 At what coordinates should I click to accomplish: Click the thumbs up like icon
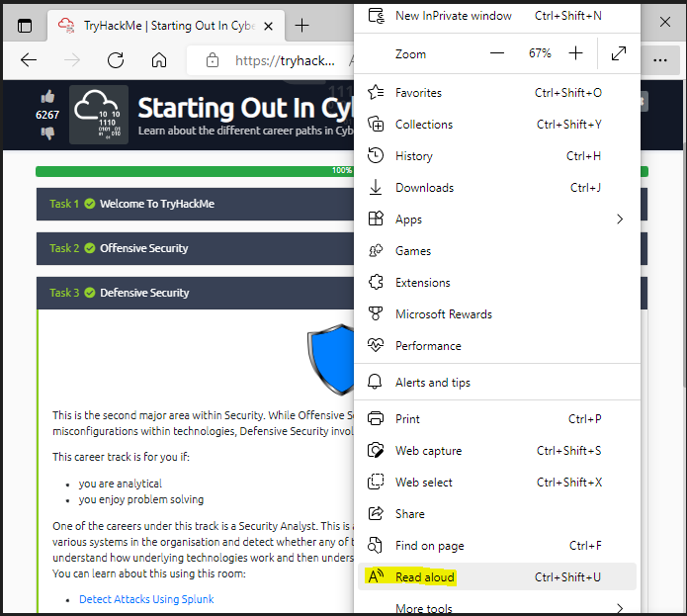point(47,96)
